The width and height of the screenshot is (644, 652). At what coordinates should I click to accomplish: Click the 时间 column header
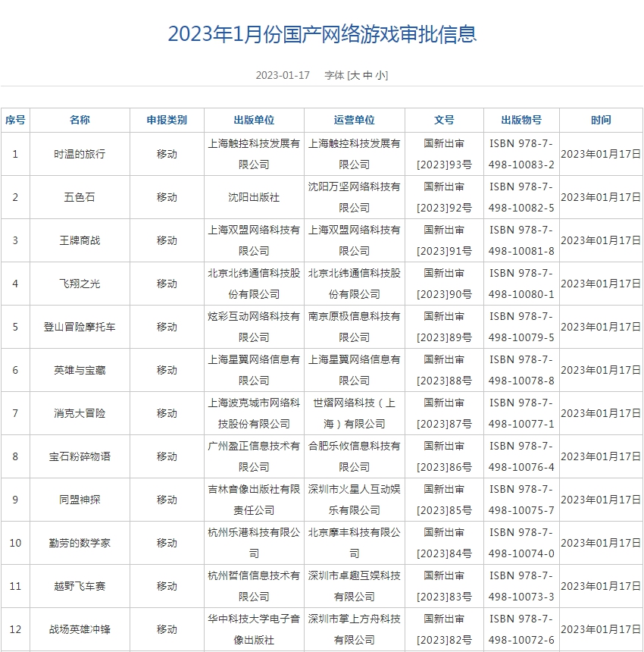[602, 121]
